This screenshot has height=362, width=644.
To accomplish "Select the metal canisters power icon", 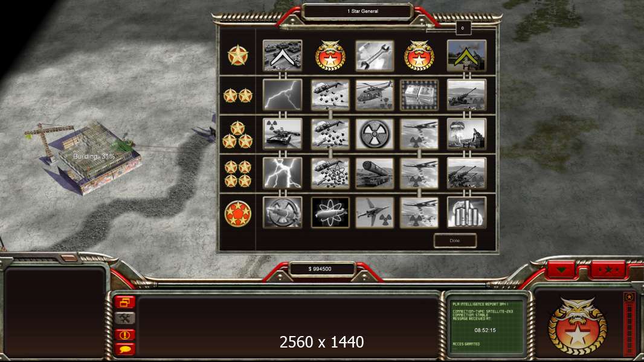I will [x=466, y=212].
